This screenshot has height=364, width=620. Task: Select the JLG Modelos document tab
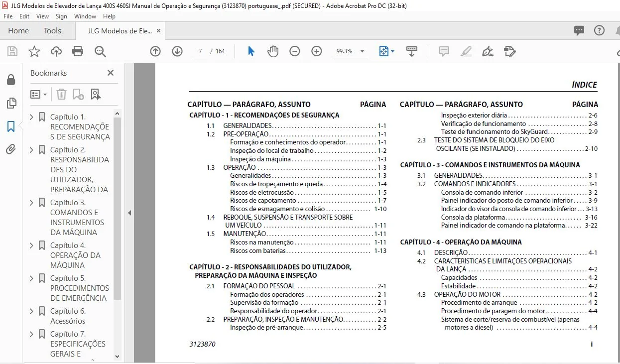pyautogui.click(x=120, y=30)
